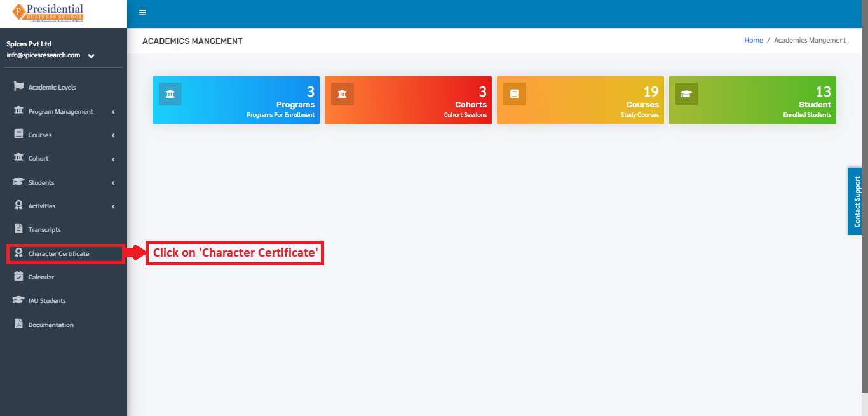Viewport: 868px width, 416px height.
Task: Open Transcripts menu item
Action: (64, 229)
